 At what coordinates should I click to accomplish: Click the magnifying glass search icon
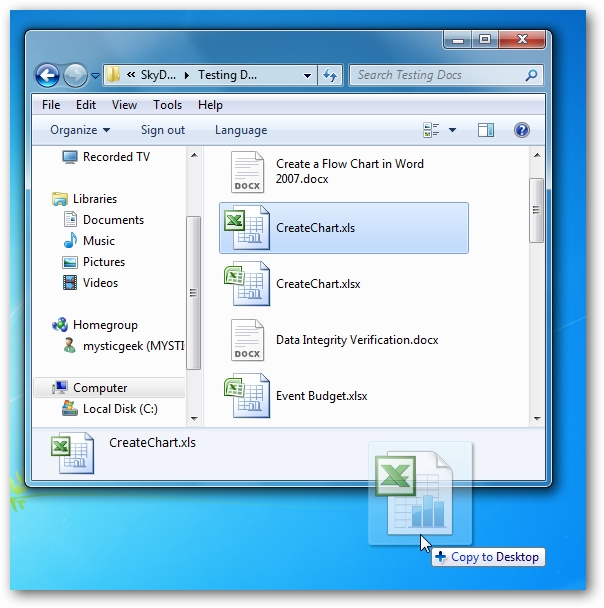click(x=532, y=75)
